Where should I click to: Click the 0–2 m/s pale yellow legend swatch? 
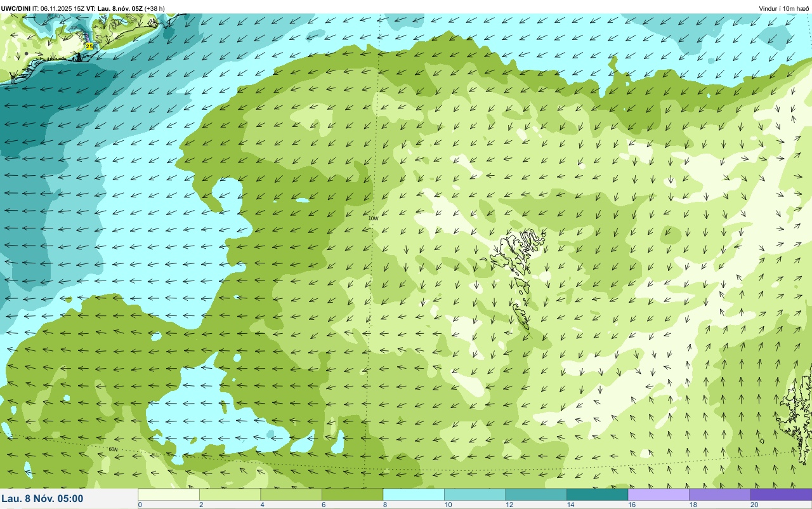169,494
